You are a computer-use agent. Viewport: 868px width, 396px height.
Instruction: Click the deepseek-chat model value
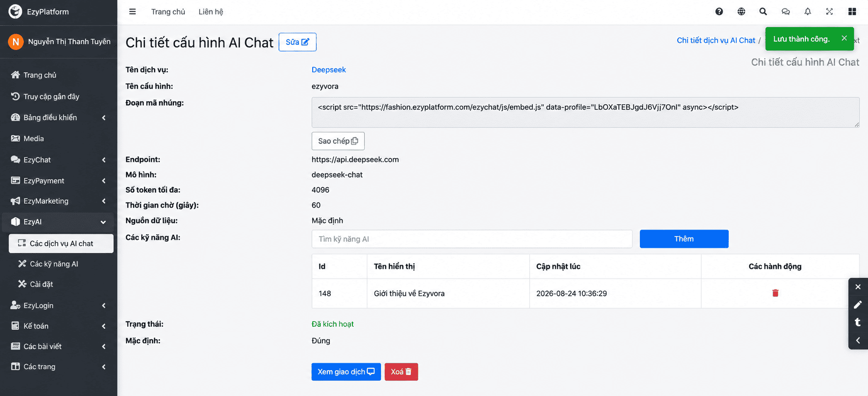coord(337,175)
